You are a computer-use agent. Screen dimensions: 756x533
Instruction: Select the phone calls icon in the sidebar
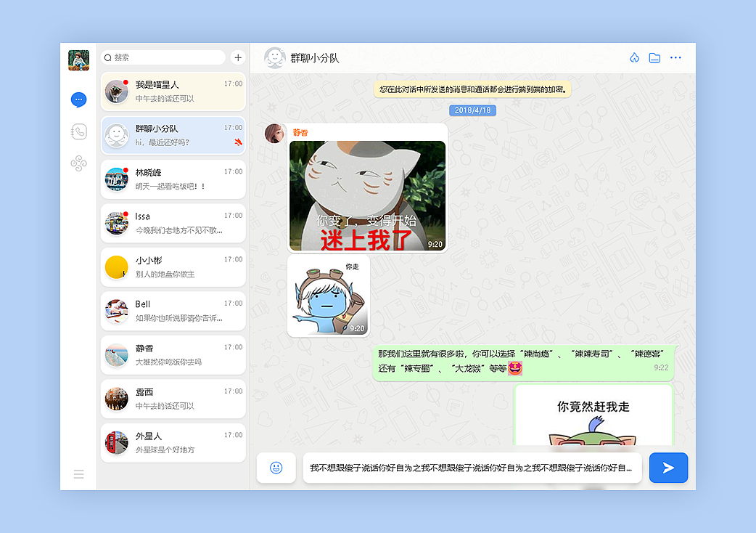pyautogui.click(x=78, y=131)
